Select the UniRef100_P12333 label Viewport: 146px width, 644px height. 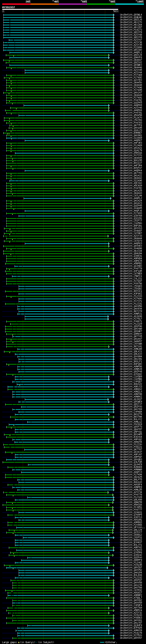pyautogui.click(x=131, y=296)
